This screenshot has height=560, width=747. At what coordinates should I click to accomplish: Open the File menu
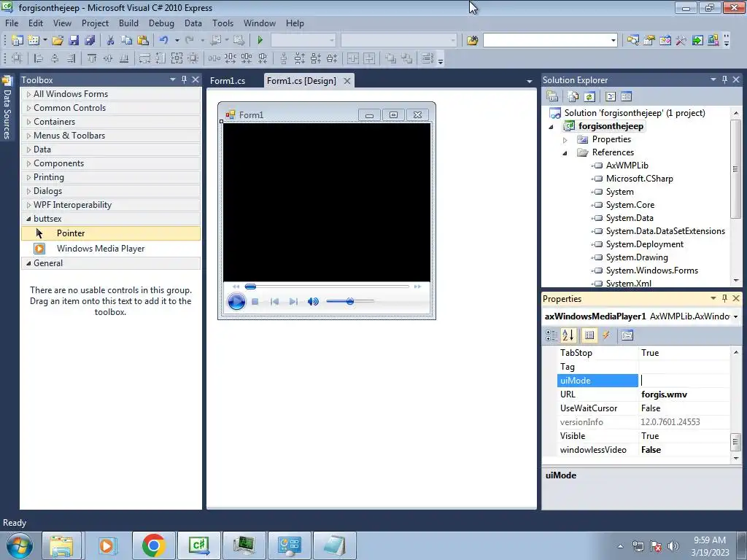pos(12,23)
